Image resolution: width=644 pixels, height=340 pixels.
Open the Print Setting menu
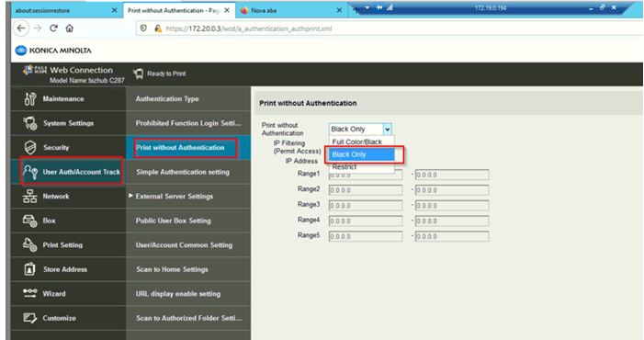62,244
